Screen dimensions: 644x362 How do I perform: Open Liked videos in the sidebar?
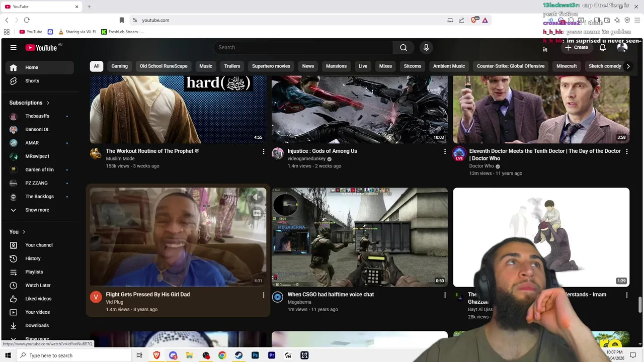pos(38,299)
